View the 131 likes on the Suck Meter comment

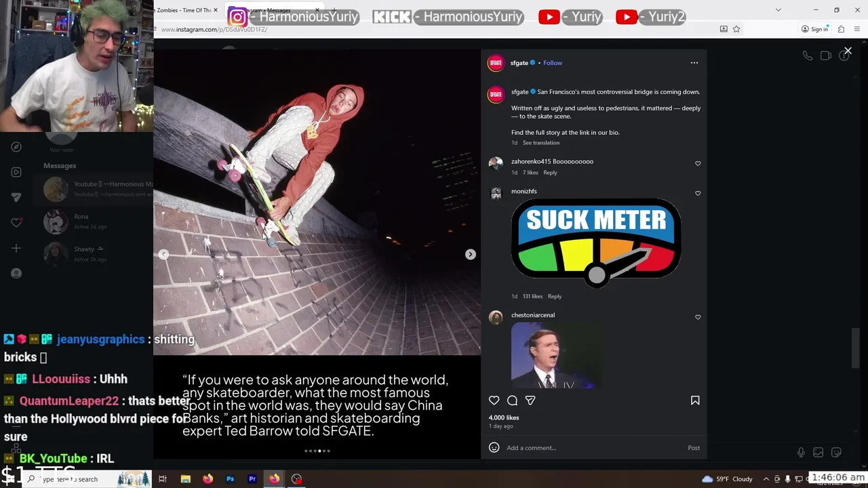532,296
